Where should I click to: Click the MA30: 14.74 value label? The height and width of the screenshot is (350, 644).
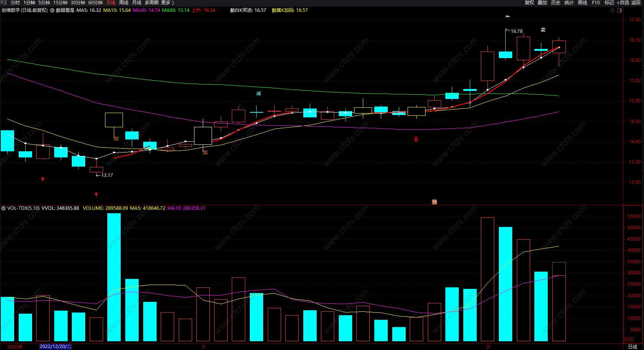[x=146, y=10]
